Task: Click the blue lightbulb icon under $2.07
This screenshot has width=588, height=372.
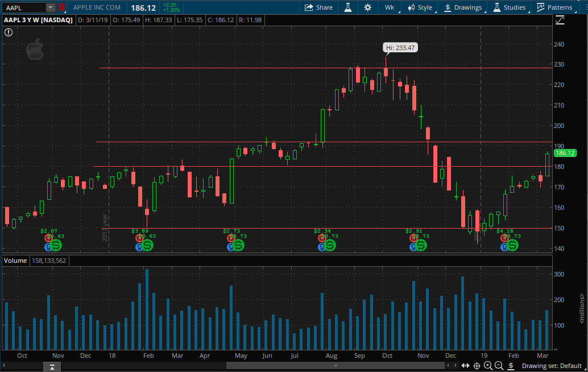Action: point(48,247)
